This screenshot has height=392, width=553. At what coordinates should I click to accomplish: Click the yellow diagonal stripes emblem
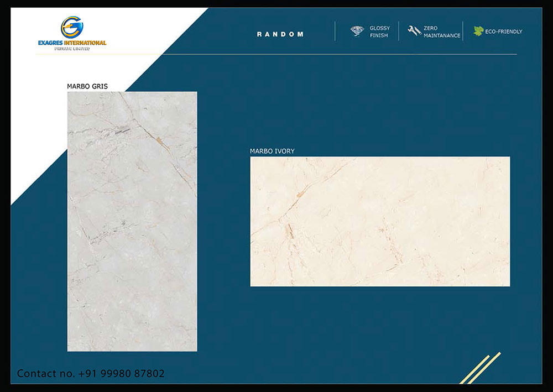pos(481,368)
